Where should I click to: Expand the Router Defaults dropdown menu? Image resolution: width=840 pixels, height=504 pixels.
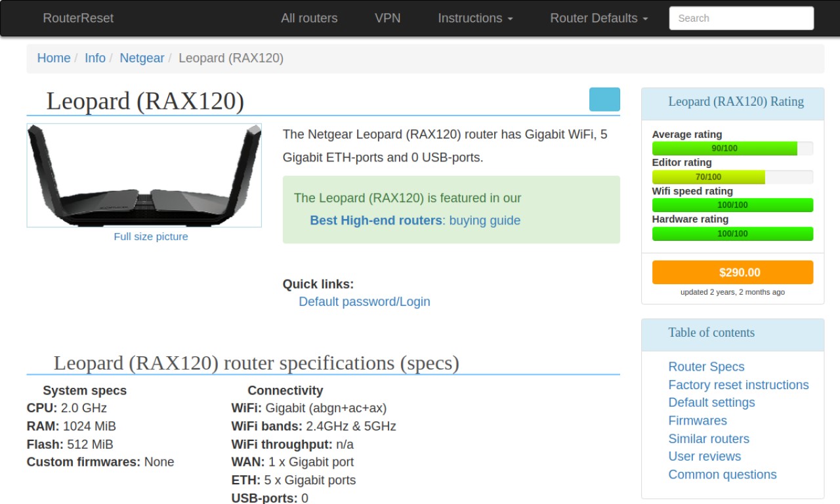point(599,18)
